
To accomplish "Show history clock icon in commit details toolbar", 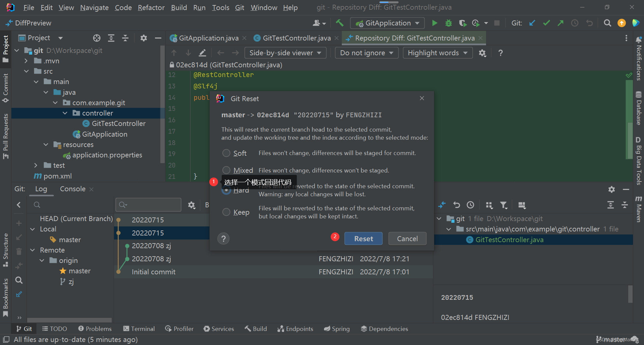I will click(471, 205).
